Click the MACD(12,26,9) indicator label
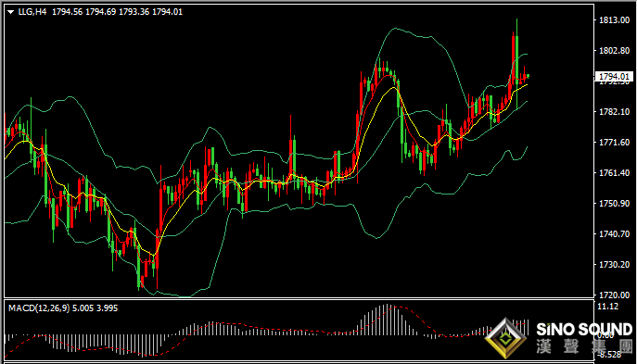The height and width of the screenshot is (364, 637). click(39, 308)
